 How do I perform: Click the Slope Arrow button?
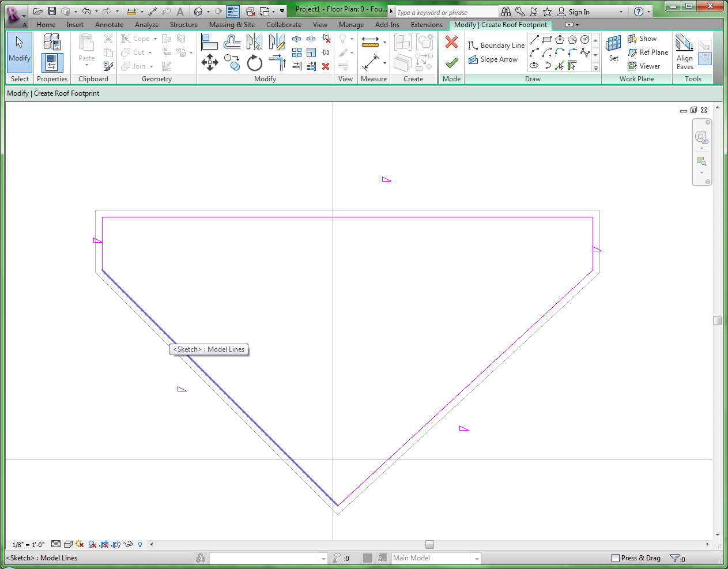tap(493, 59)
